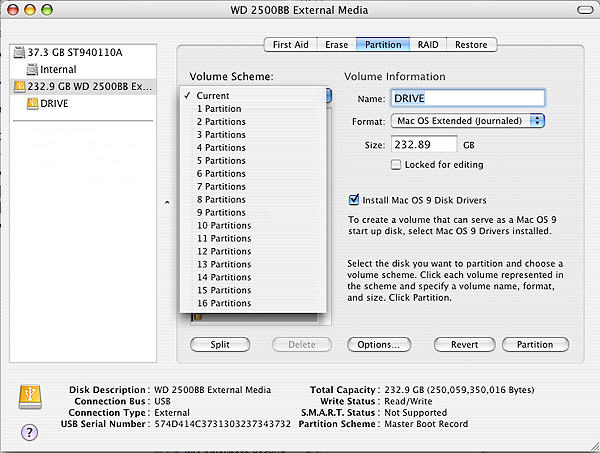Choose 8 Partitions scheme
The height and width of the screenshot is (453, 600).
coord(253,200)
